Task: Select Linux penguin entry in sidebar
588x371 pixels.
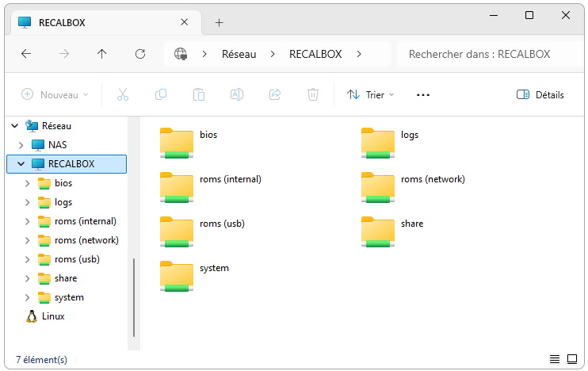Action: [x=45, y=316]
